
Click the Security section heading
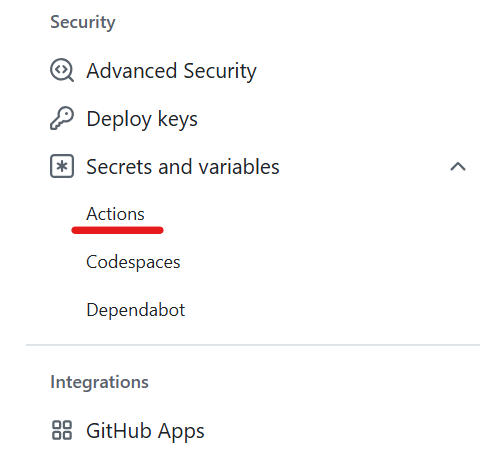point(83,22)
